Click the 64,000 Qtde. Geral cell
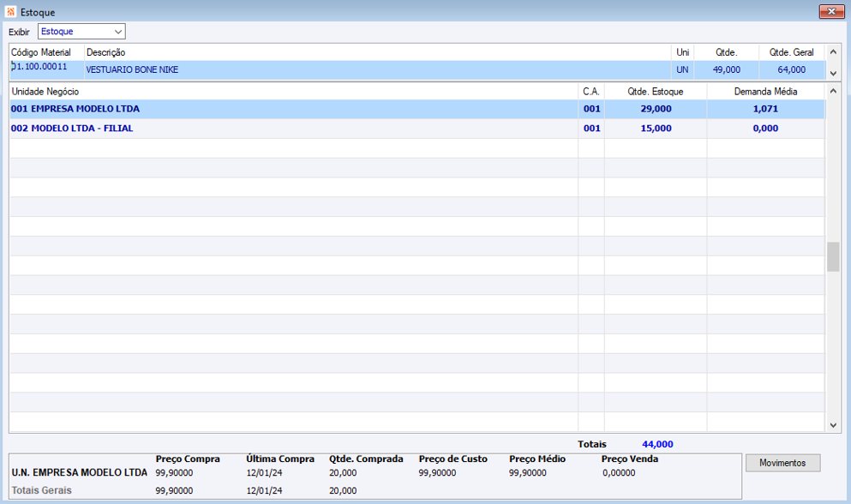This screenshot has height=504, width=851. coord(792,69)
